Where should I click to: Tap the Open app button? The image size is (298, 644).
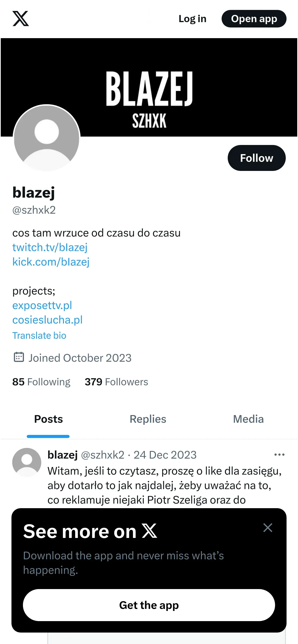[254, 19]
